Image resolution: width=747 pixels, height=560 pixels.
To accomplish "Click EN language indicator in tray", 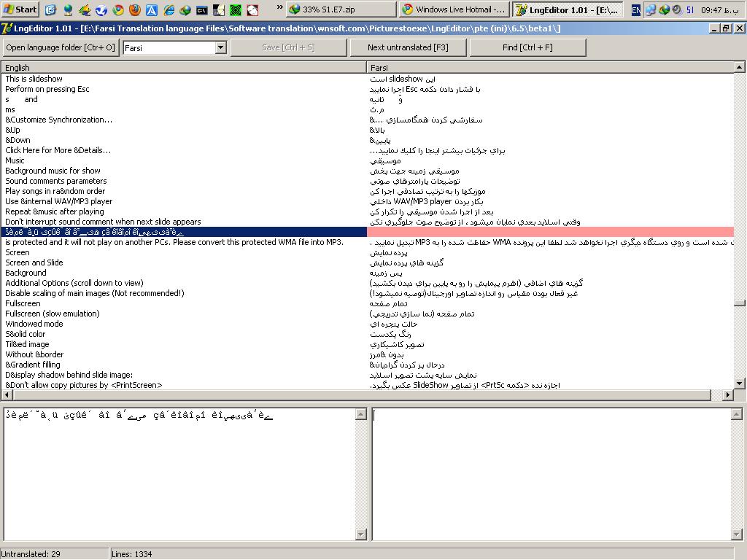I will (635, 9).
